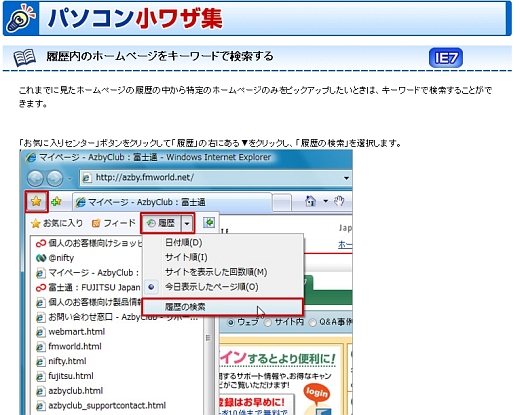
Task: Open the Favorites Center star button
Action: pyautogui.click(x=36, y=201)
